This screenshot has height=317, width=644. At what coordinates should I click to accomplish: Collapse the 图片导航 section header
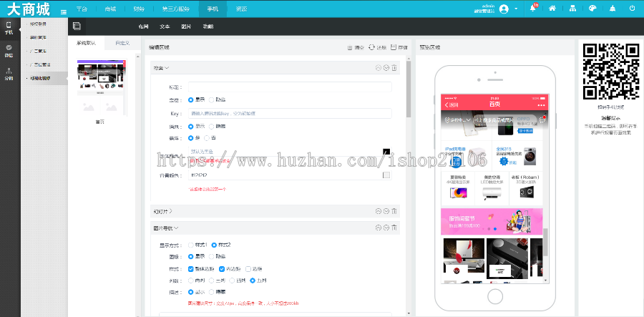166,228
